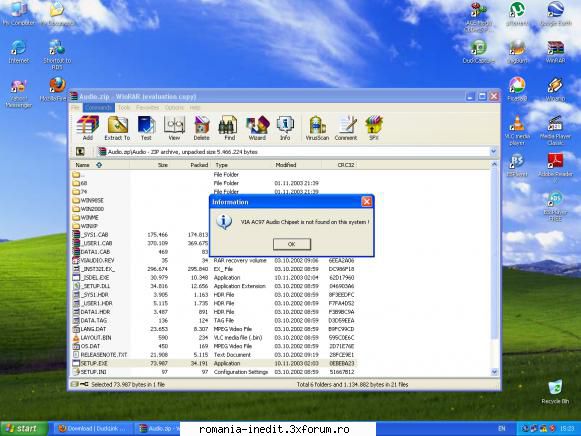Screen dimensions: 581x436
Task: Create SFX archive icon
Action: pyautogui.click(x=374, y=128)
